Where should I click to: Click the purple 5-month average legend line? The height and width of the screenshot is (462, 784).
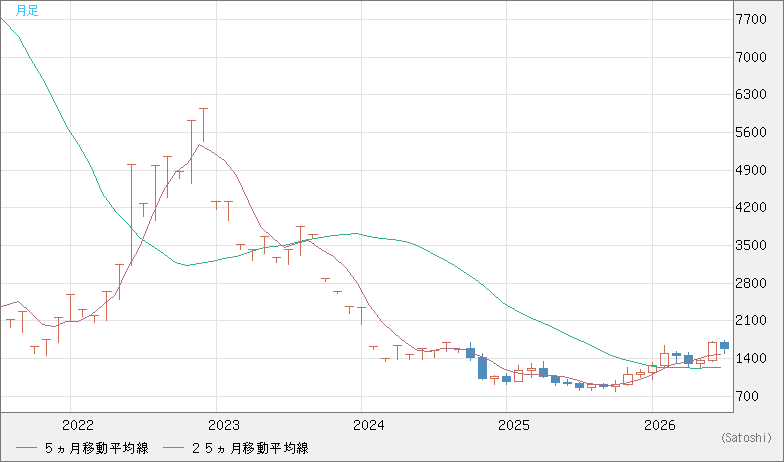pyautogui.click(x=26, y=448)
